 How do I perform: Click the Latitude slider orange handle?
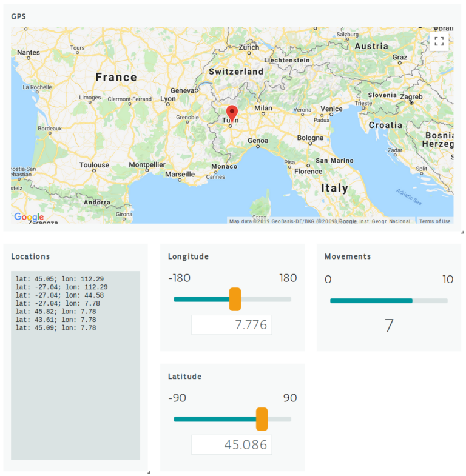[262, 419]
